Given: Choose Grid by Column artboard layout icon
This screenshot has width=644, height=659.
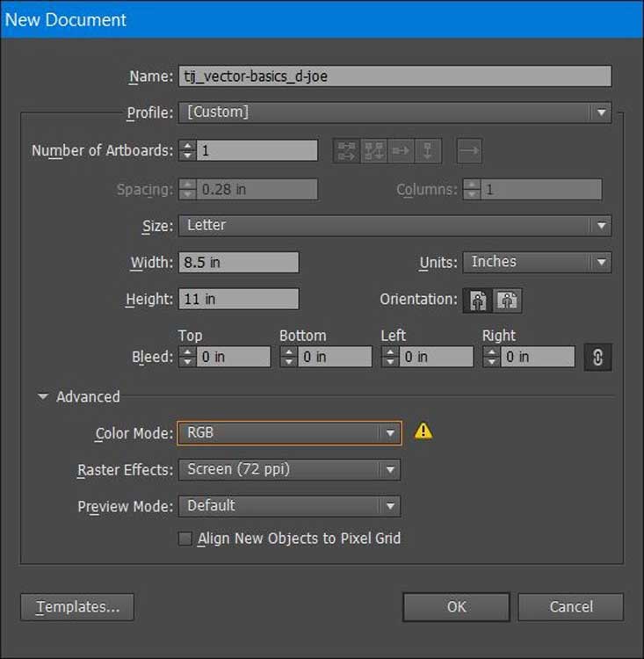Looking at the screenshot, I should point(374,151).
